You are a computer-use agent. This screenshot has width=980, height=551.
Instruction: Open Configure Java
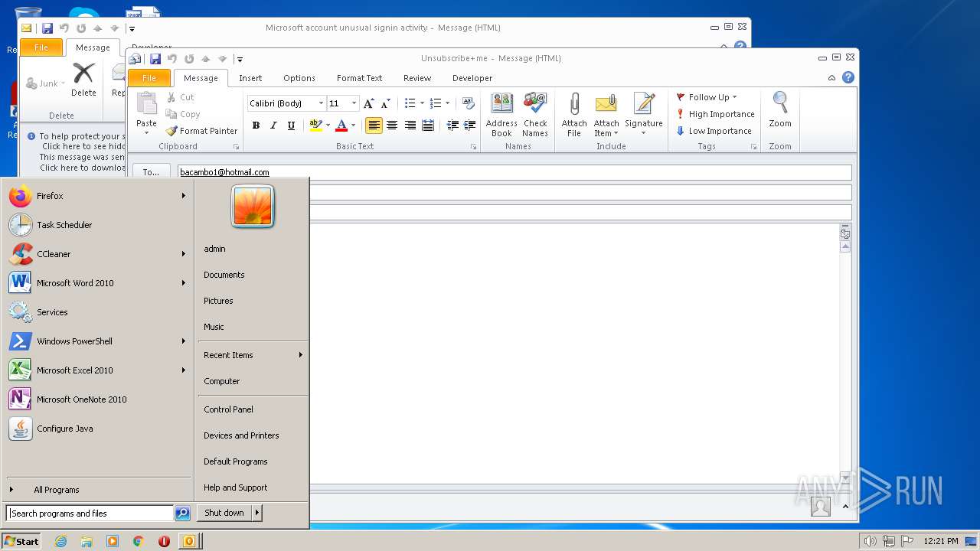pyautogui.click(x=97, y=429)
